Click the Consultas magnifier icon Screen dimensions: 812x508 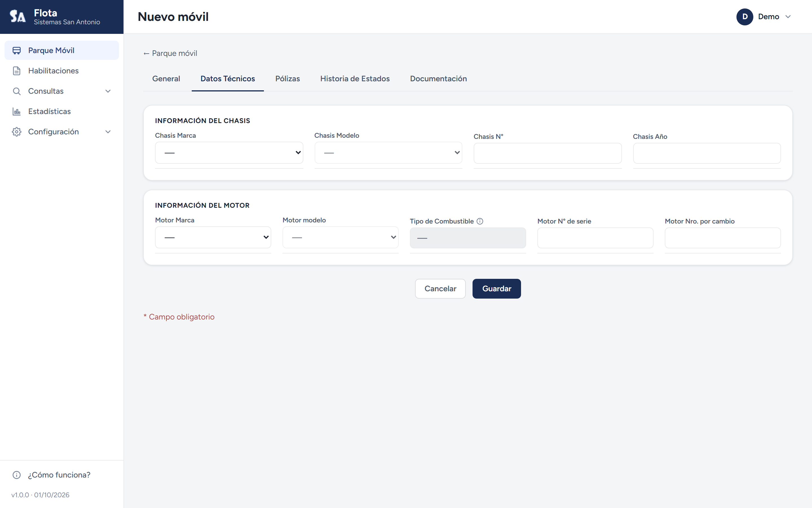16,91
